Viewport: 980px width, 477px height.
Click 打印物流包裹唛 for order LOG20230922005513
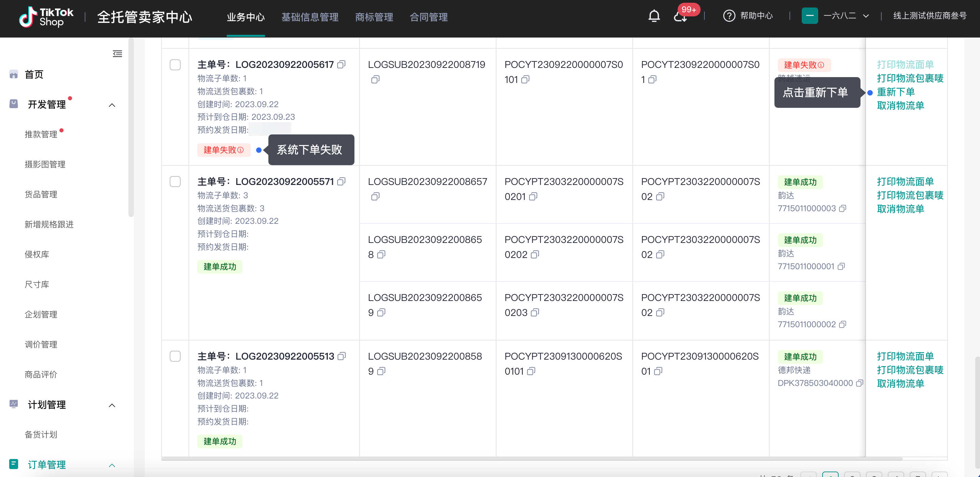[x=910, y=370]
